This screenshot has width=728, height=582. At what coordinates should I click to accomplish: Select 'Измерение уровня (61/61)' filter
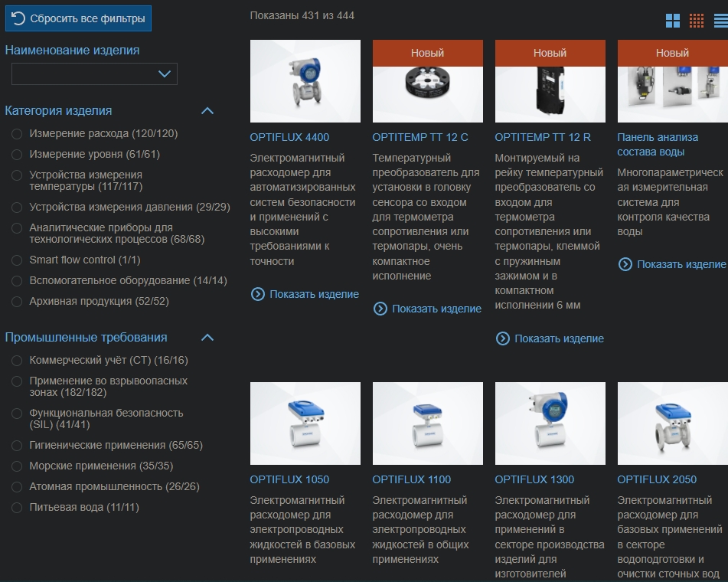pos(17,154)
